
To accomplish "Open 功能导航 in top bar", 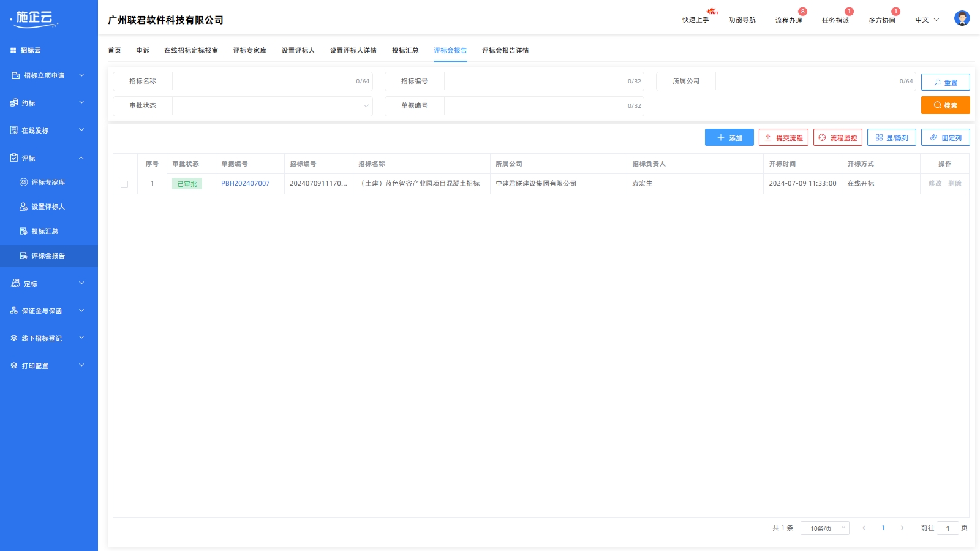I will [x=742, y=20].
